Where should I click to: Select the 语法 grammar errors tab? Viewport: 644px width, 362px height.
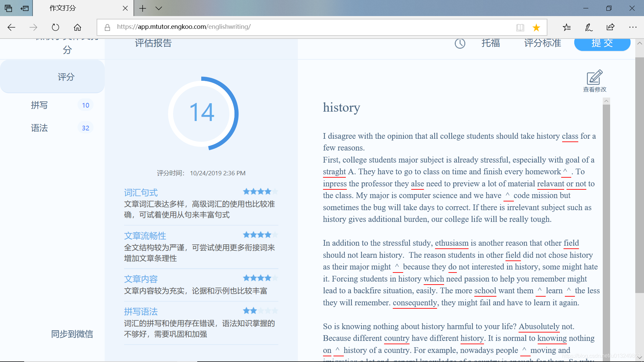(40, 128)
